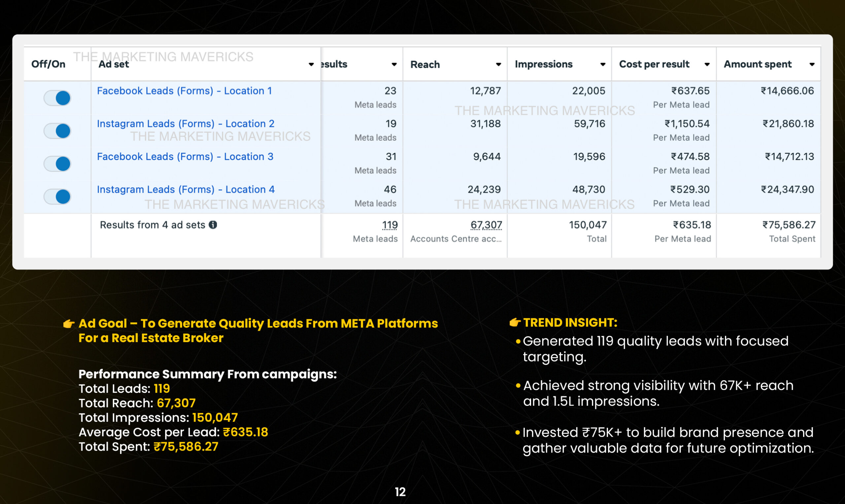845x504 pixels.
Task: Open the Cost per result dropdown arrow
Action: [x=707, y=65]
